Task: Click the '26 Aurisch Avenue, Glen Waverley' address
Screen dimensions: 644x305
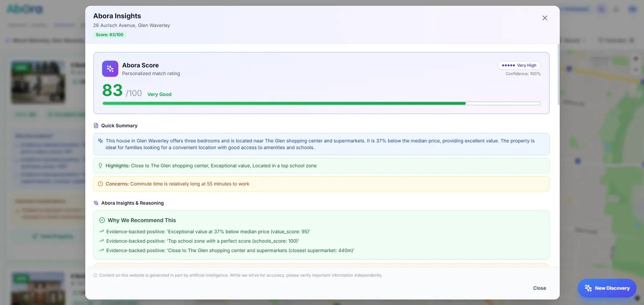Action: [x=132, y=25]
